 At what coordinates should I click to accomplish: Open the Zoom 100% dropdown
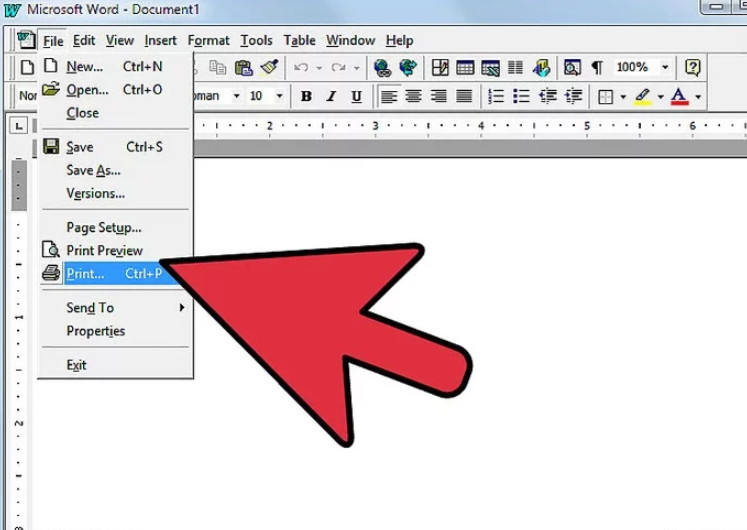pyautogui.click(x=665, y=68)
